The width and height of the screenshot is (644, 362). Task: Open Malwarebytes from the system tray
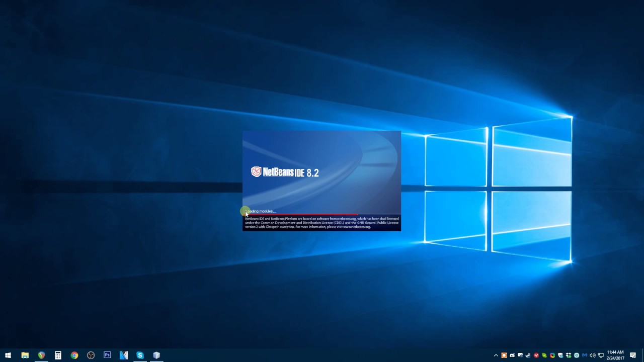point(585,355)
